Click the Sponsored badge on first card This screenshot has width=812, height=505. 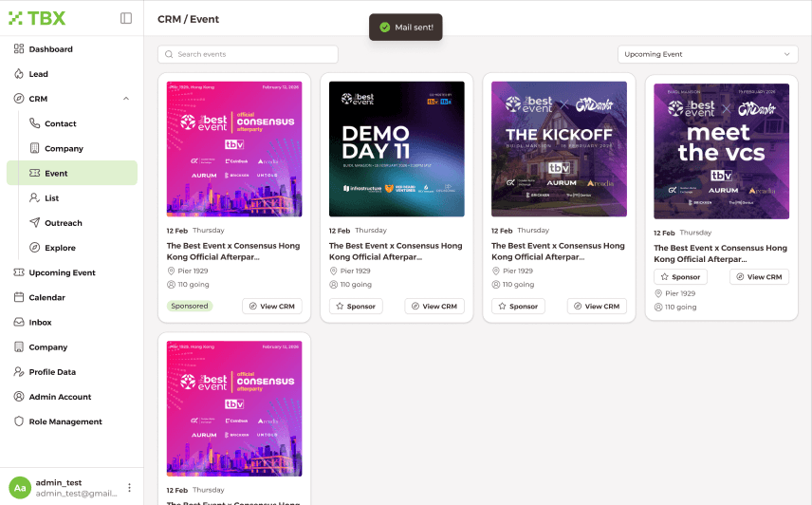coord(190,306)
